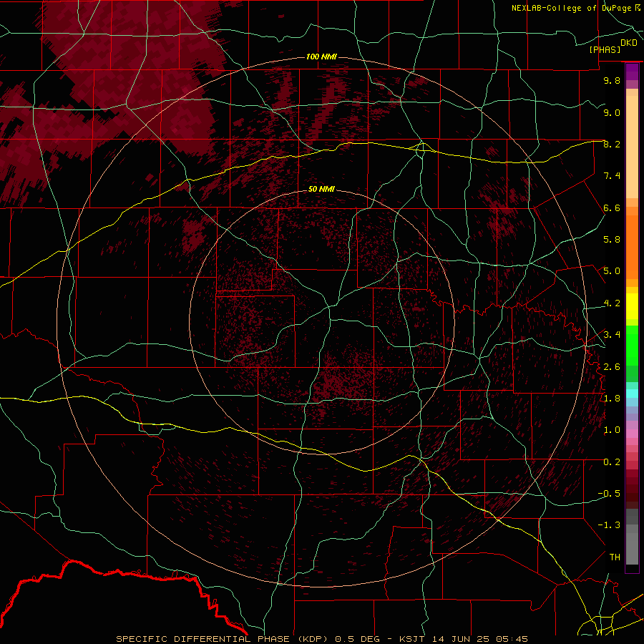Click the pink band of the color scale
The height and width of the screenshot is (644, 644).
pyautogui.click(x=632, y=434)
